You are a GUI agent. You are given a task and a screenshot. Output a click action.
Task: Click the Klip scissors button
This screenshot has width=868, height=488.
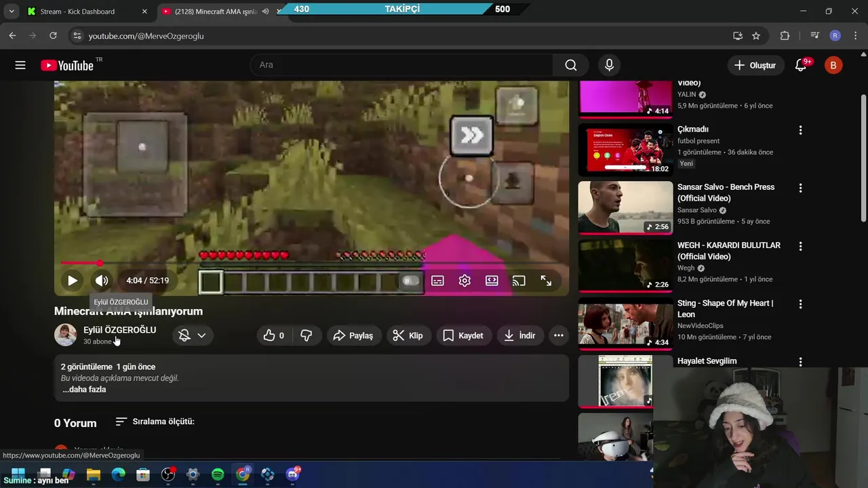pos(408,335)
